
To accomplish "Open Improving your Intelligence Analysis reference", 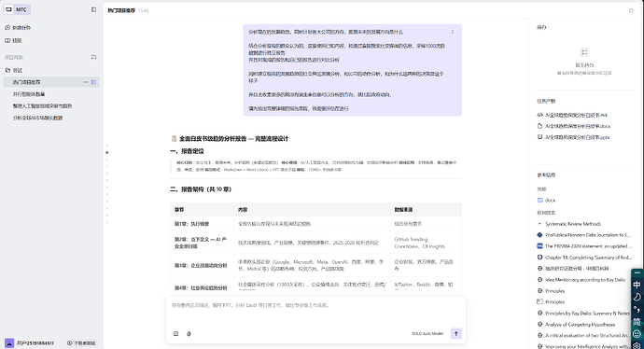I will [x=583, y=346].
